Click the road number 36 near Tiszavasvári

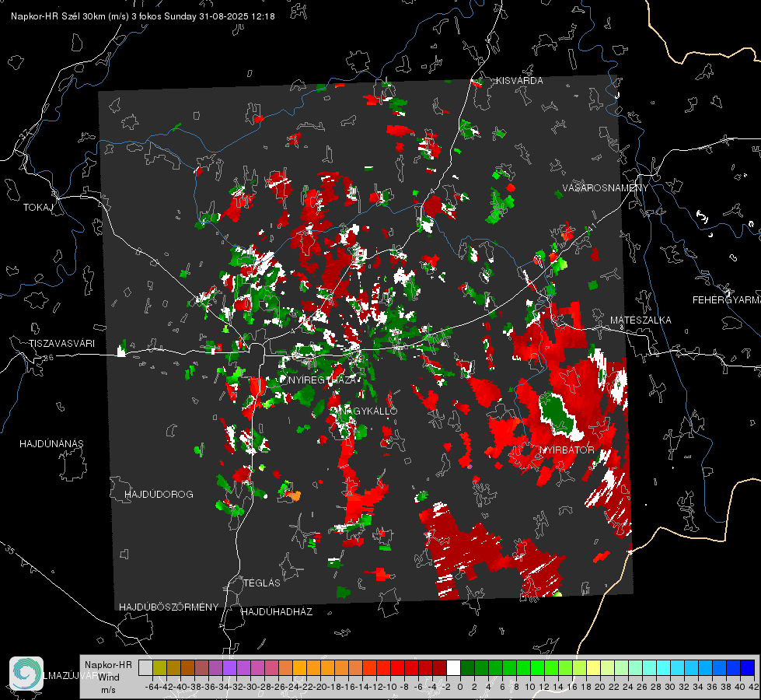[x=48, y=358]
